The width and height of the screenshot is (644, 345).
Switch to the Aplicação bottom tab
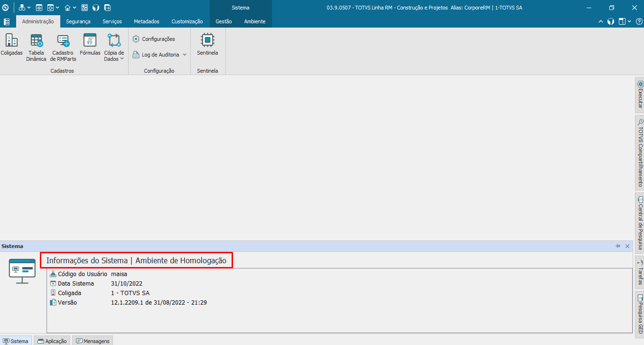pyautogui.click(x=52, y=341)
